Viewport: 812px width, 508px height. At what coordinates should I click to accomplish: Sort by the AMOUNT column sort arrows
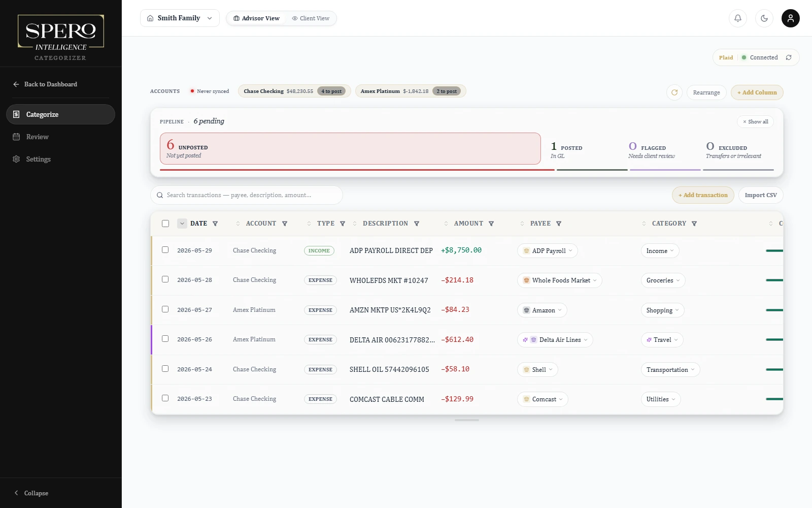[446, 224]
